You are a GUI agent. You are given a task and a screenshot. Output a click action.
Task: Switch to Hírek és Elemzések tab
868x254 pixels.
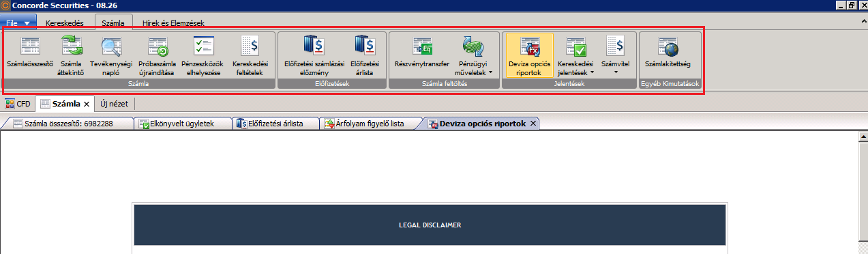point(173,23)
